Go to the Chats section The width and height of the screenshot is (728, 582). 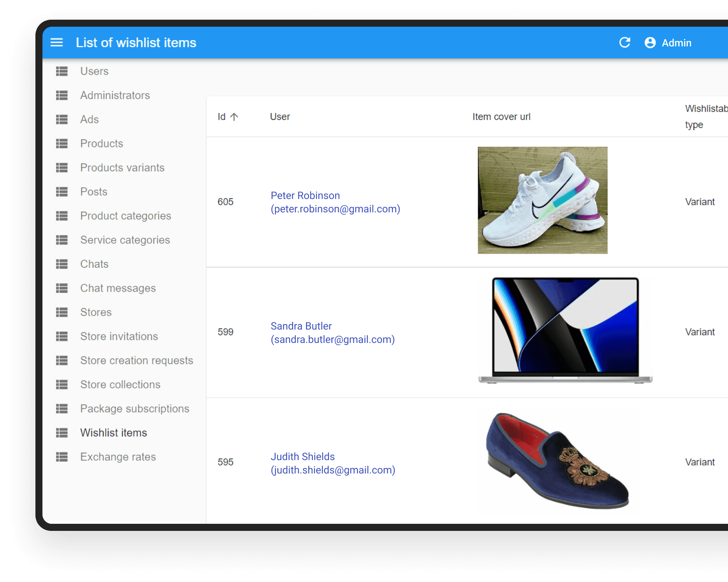coord(94,264)
